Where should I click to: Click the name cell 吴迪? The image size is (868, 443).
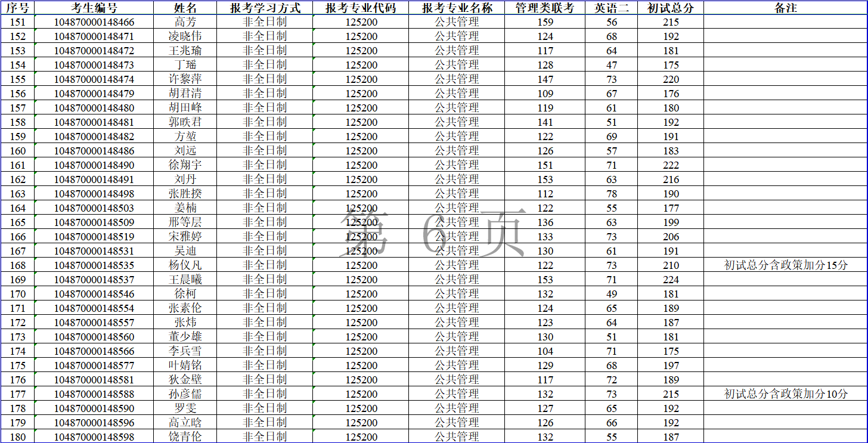pyautogui.click(x=185, y=251)
